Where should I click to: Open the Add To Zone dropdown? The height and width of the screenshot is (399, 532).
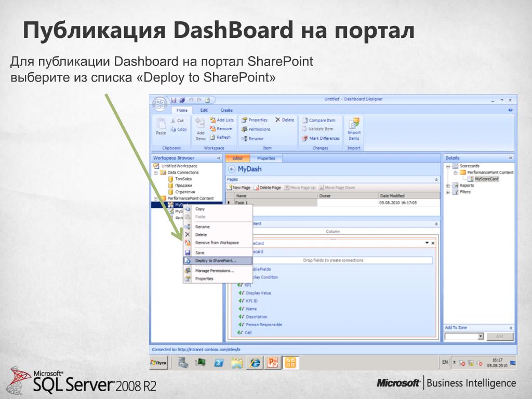pos(481,336)
